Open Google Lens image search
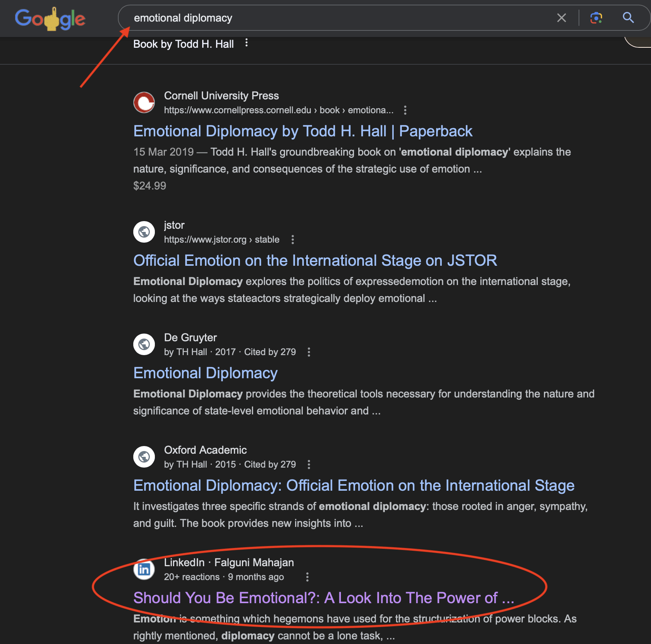Screen dimensions: 651x644 click(x=596, y=18)
